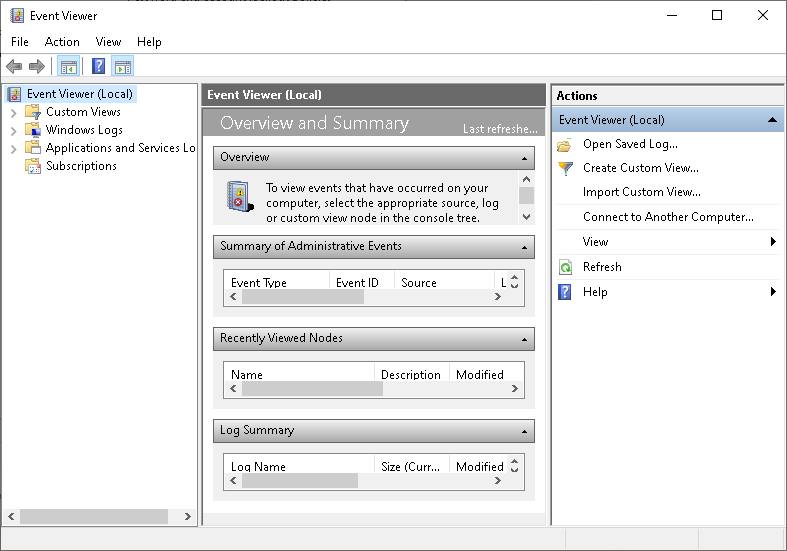This screenshot has height=551, width=787.
Task: Select Windows Logs in console tree
Action: tap(84, 129)
